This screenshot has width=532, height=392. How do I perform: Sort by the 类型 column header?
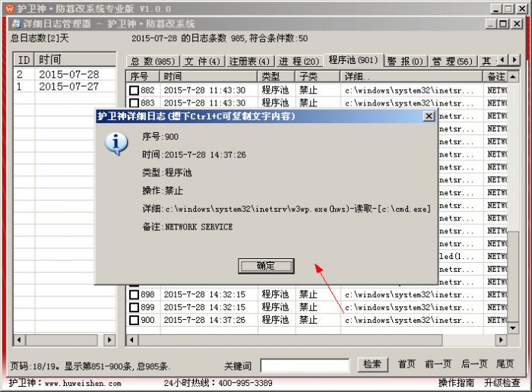(276, 77)
